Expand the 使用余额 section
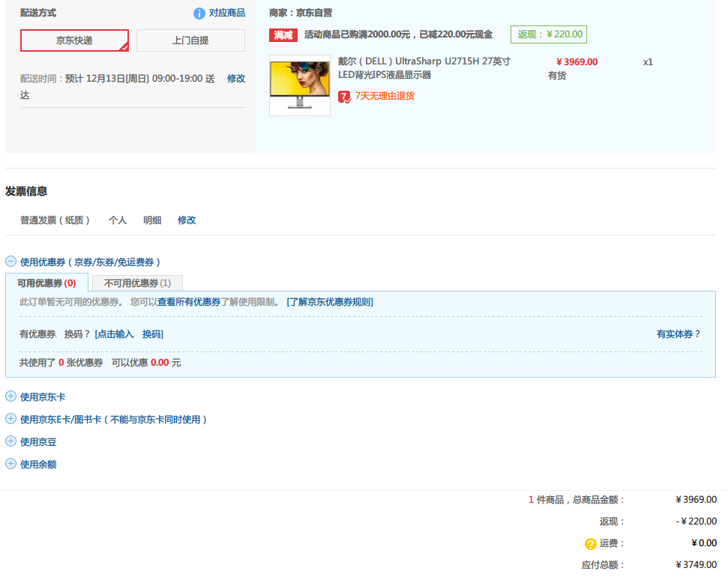The height and width of the screenshot is (577, 728). pos(10,463)
